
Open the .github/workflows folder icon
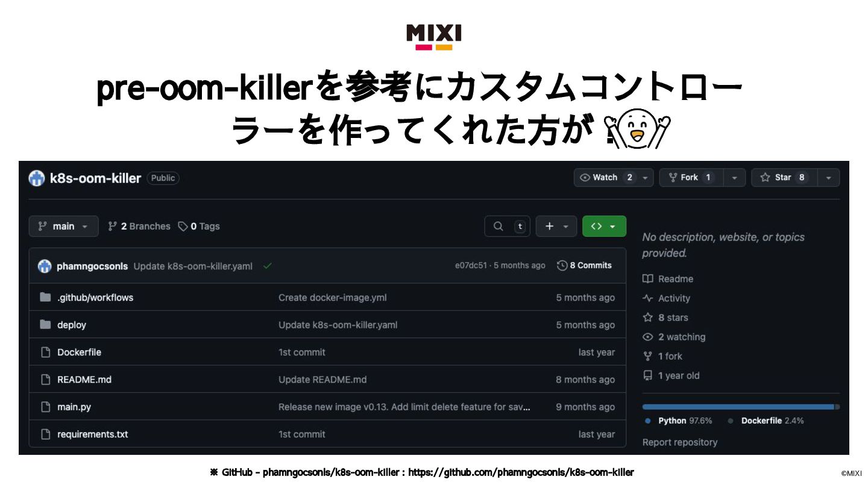click(45, 297)
